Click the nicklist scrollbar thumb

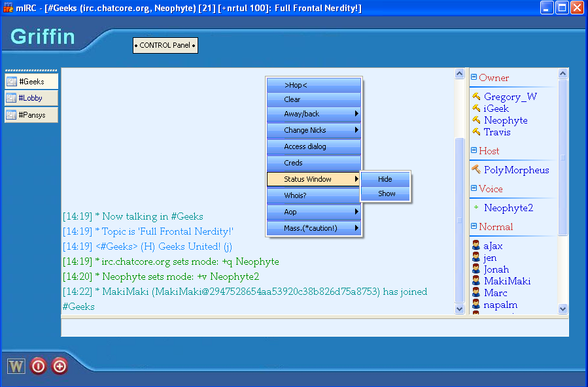[562, 158]
